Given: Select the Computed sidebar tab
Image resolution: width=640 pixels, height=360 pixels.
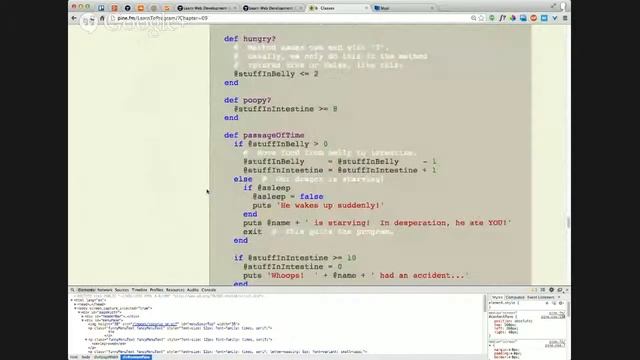Looking at the screenshot, I should [515, 297].
